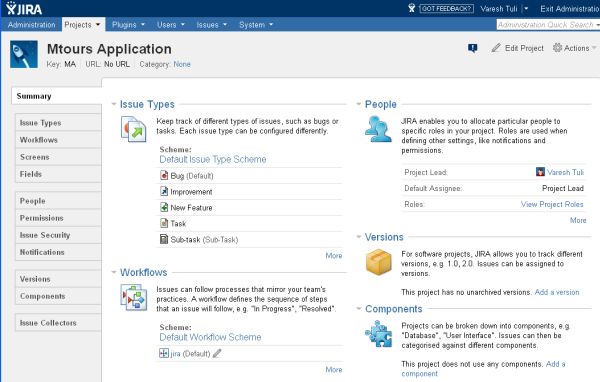
Task: Collapse the Workflows section
Action: [114, 273]
